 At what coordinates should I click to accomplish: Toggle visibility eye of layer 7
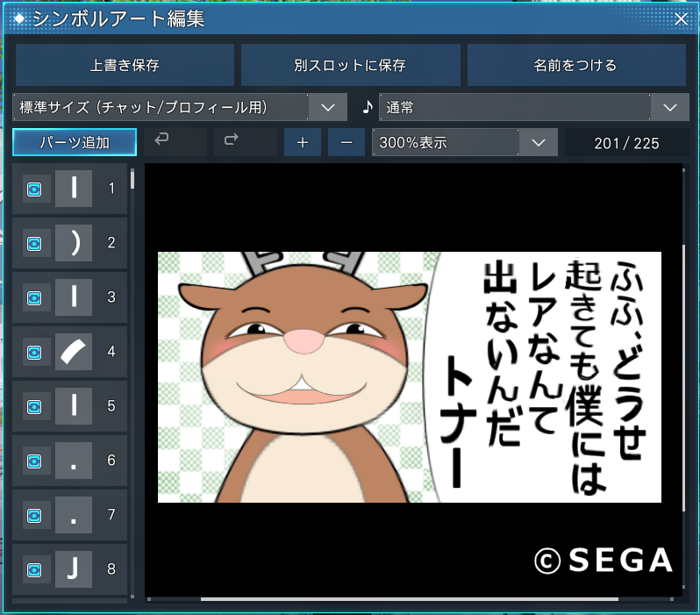tap(34, 516)
